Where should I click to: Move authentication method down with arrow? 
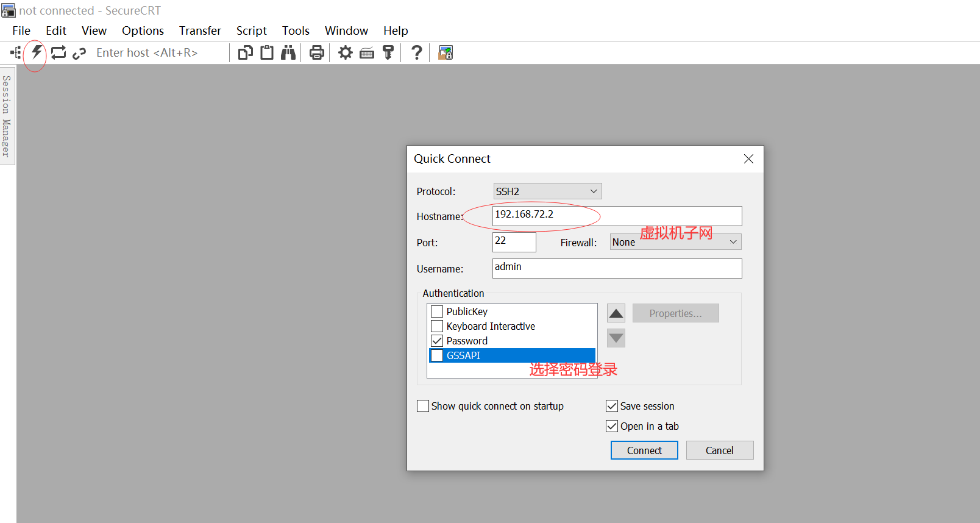(x=616, y=338)
